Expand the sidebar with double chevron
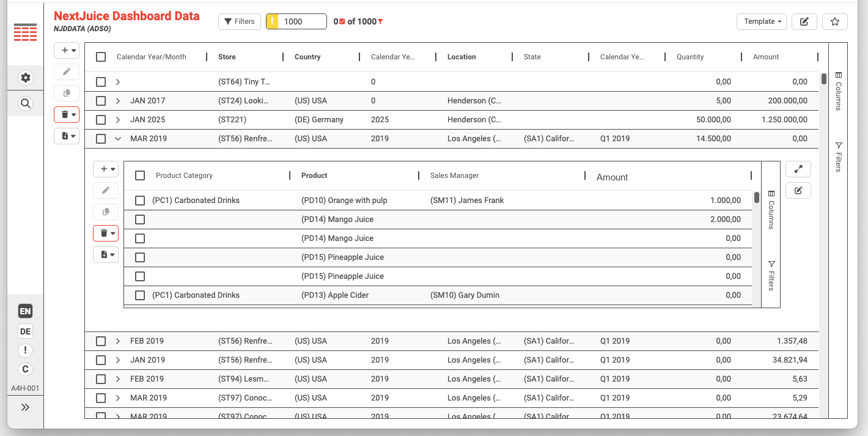The height and width of the screenshot is (436, 868). pyautogui.click(x=25, y=407)
